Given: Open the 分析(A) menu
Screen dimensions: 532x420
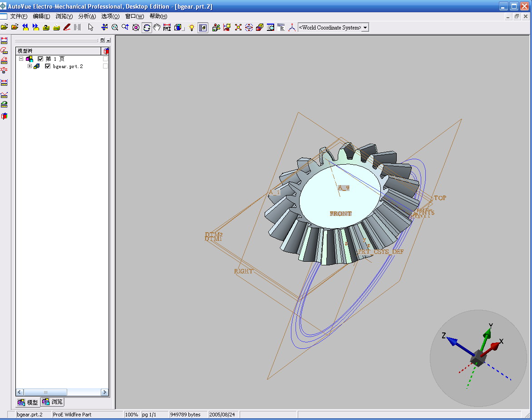Looking at the screenshot, I should (87, 16).
